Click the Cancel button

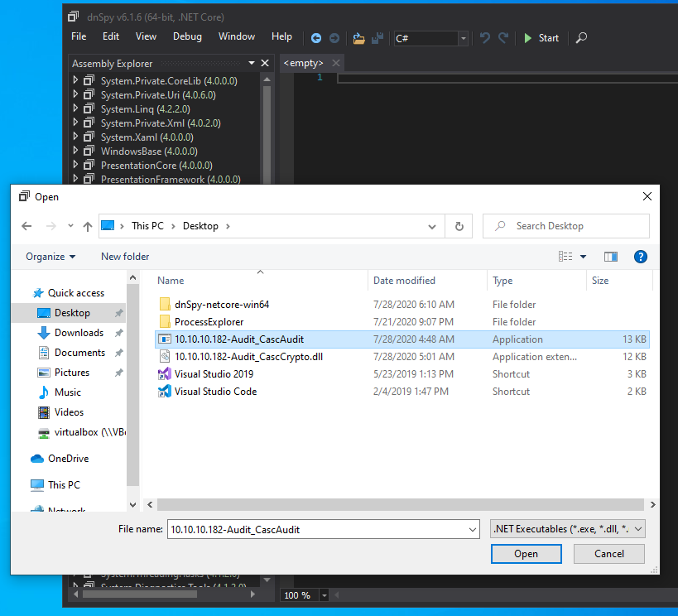(609, 554)
